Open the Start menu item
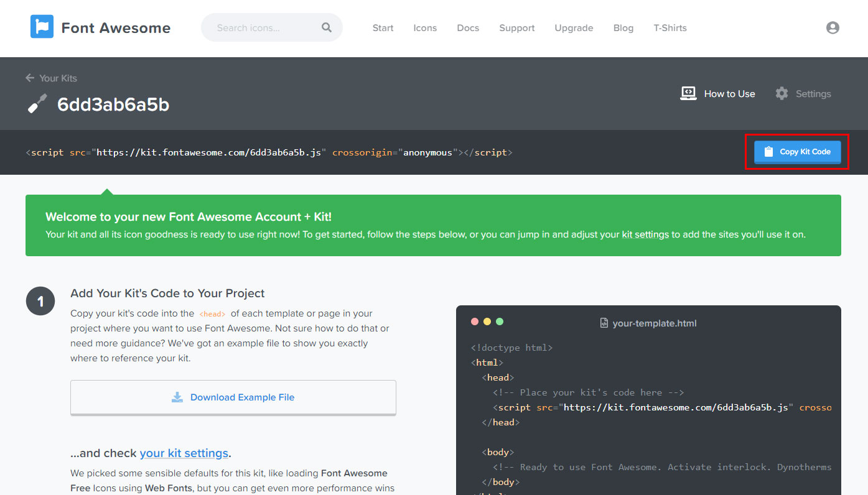This screenshot has width=868, height=495. 383,28
